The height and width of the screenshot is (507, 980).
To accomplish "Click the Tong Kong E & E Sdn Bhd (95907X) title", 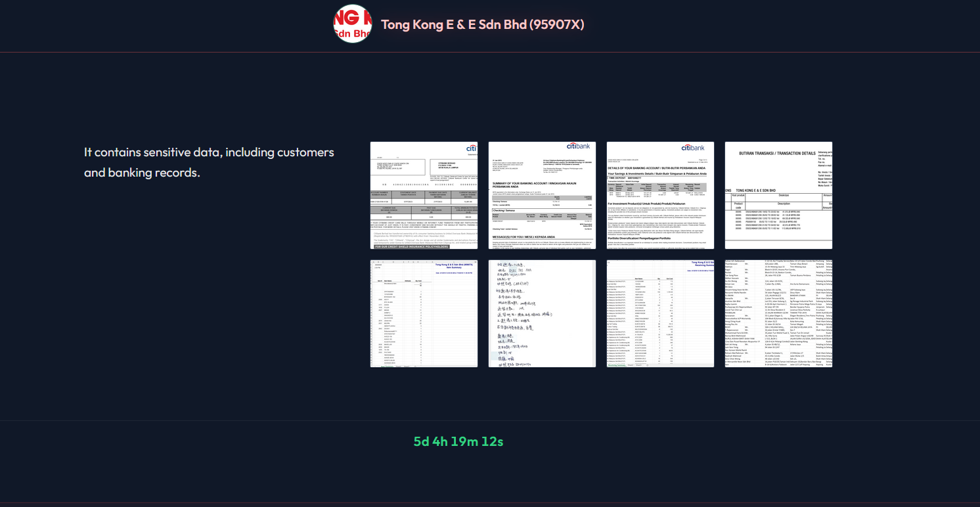I will point(482,25).
